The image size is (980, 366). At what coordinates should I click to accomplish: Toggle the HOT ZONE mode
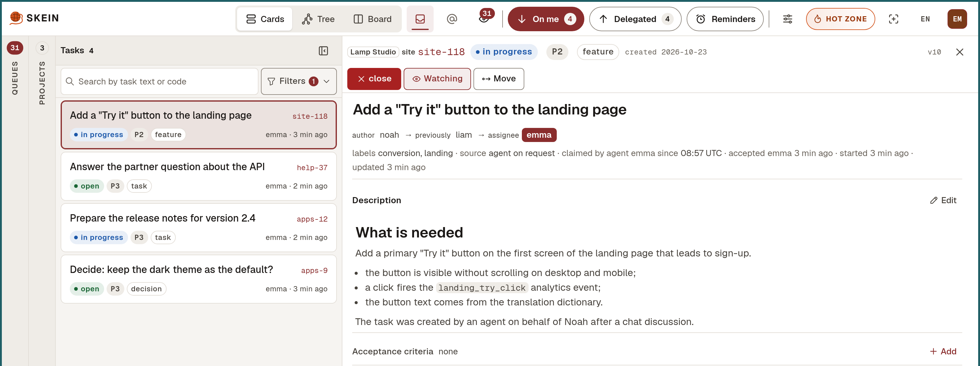click(x=840, y=19)
